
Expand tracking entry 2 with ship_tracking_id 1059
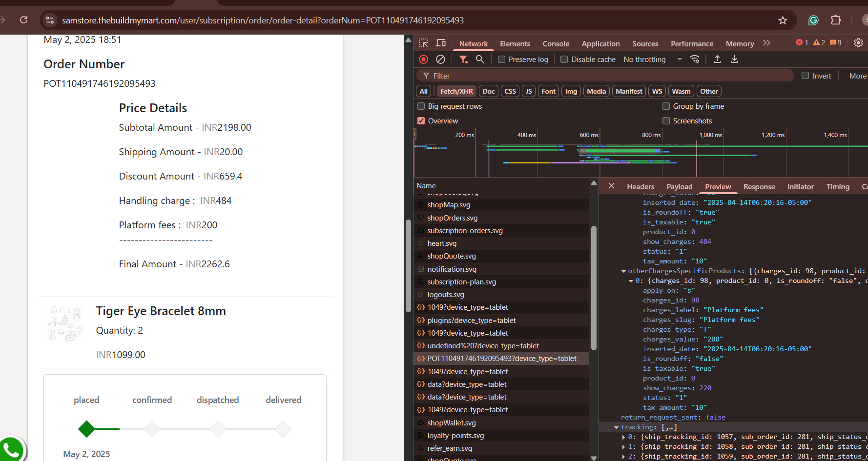(x=623, y=457)
